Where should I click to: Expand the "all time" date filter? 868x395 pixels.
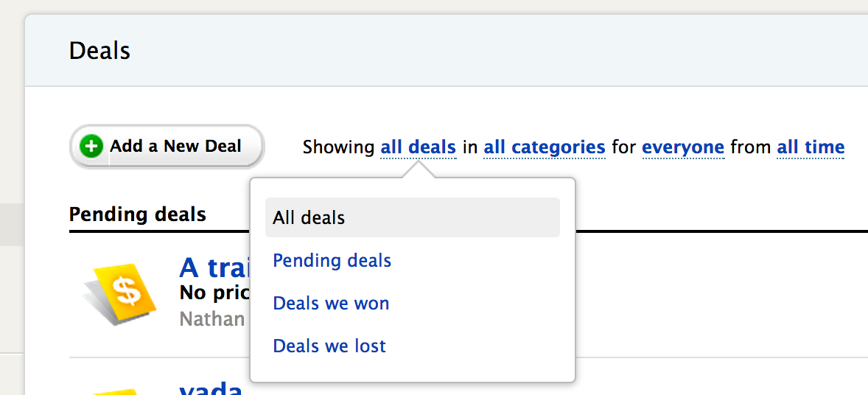coord(810,147)
